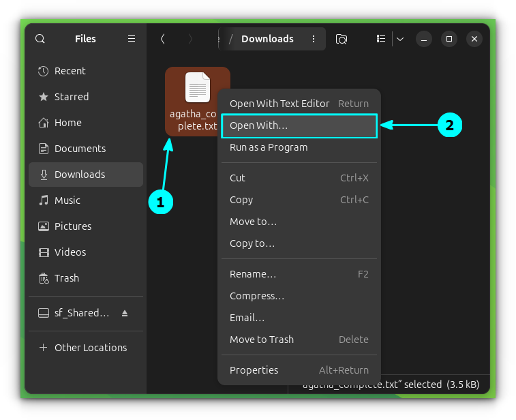The height and width of the screenshot is (420, 516).
Task: Open Other Locations in the sidebar
Action: (x=90, y=348)
